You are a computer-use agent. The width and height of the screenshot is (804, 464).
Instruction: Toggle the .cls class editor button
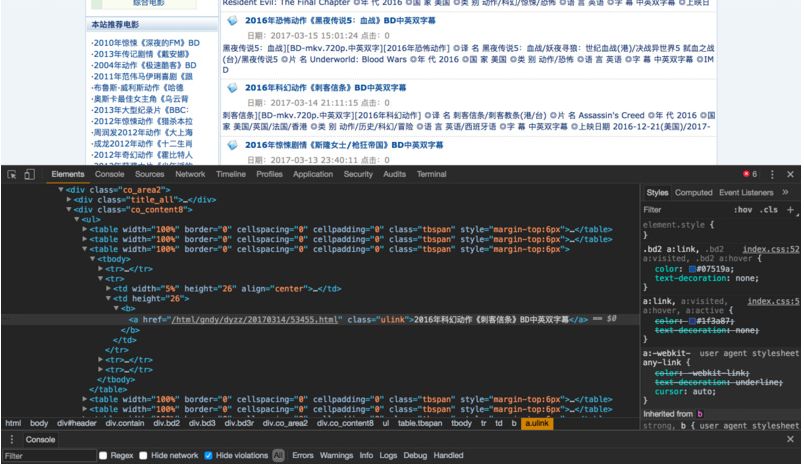point(768,210)
